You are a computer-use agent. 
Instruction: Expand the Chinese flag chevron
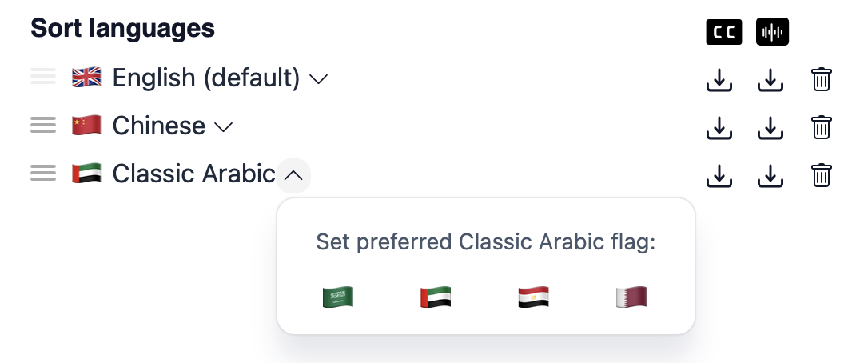224,126
